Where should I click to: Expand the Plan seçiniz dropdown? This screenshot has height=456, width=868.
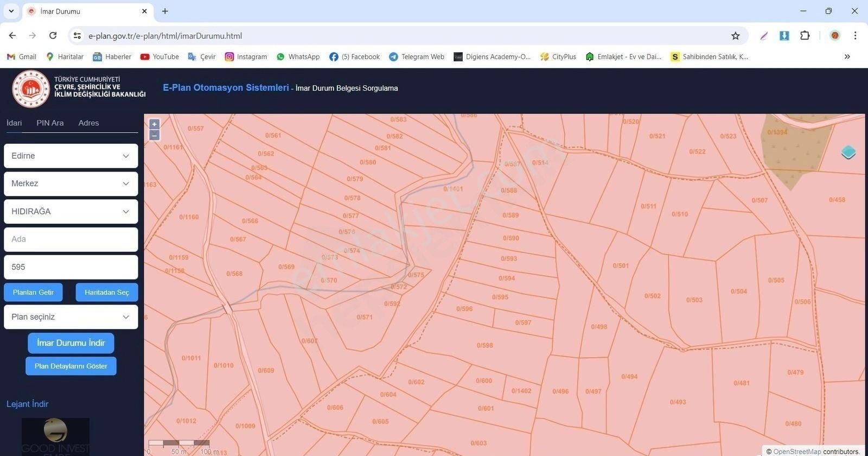pos(71,317)
